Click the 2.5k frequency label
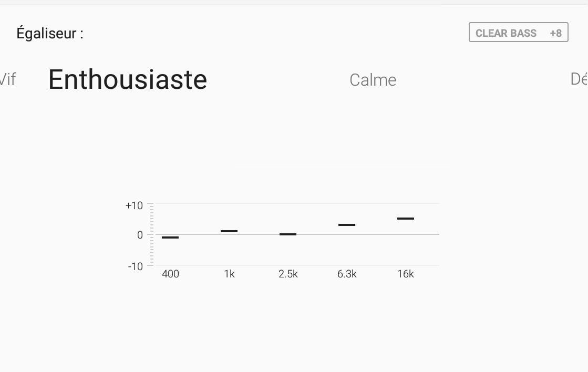Viewport: 588px width, 372px height. click(x=288, y=274)
